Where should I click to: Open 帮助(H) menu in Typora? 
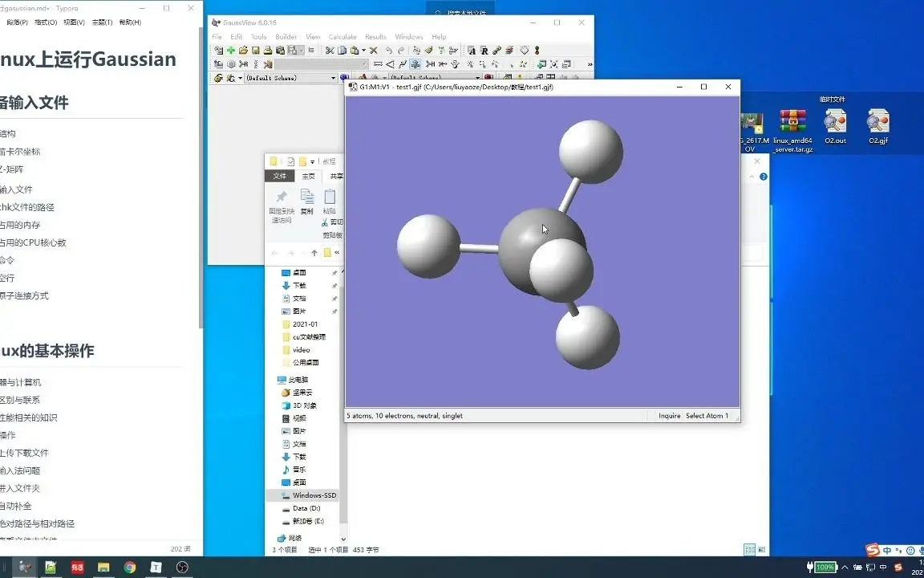coord(130,22)
